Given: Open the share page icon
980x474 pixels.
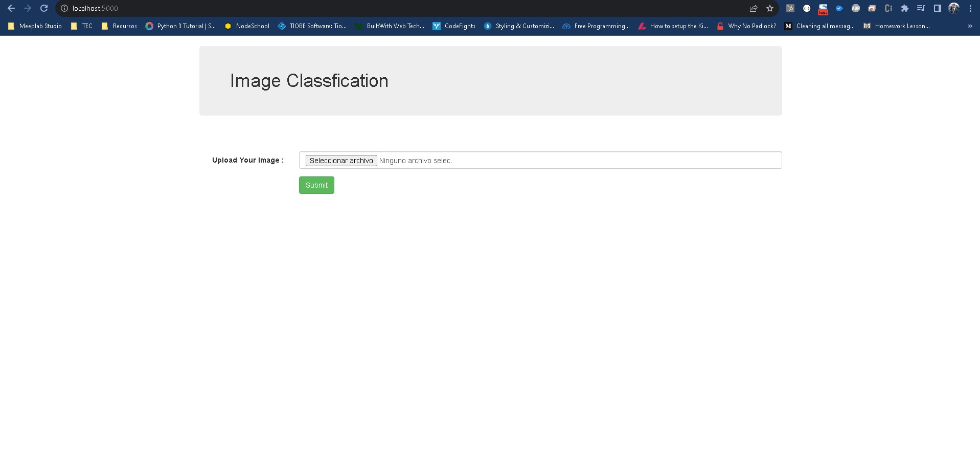Looking at the screenshot, I should pyautogui.click(x=753, y=8).
